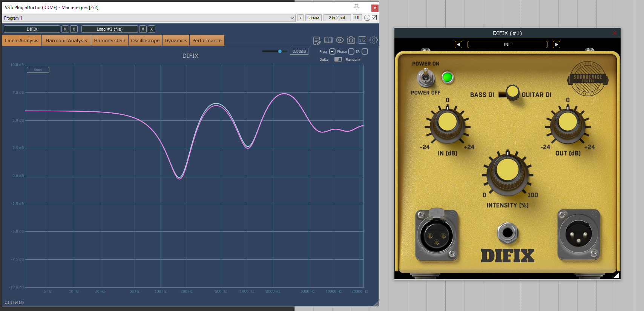Close the PluginDoctor window
The image size is (644, 311).
coord(375,8)
